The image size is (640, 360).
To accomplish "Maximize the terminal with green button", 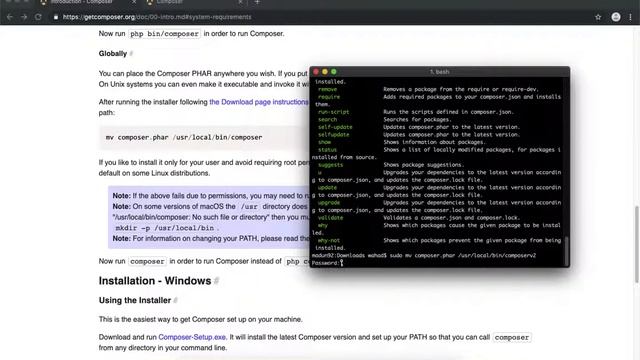I will click(334, 72).
